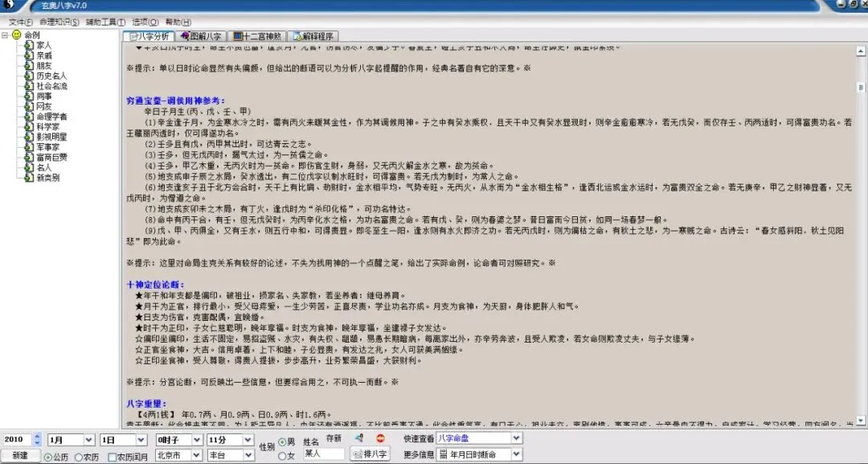
Task: Select the 男 gender radio button
Action: click(282, 441)
